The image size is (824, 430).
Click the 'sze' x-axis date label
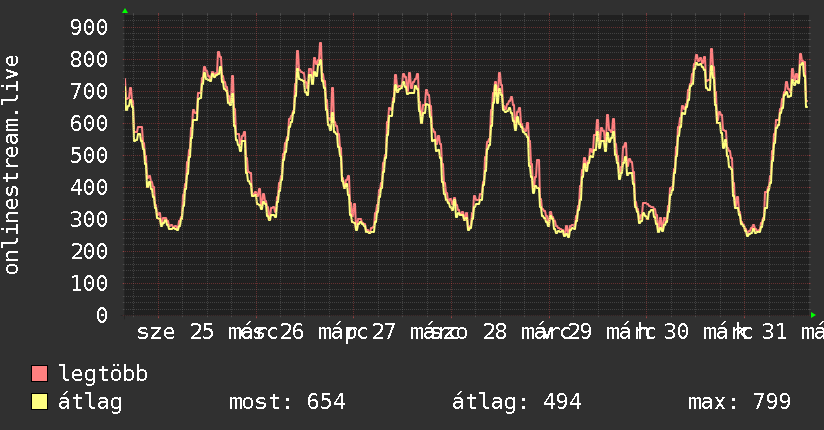pos(156,332)
